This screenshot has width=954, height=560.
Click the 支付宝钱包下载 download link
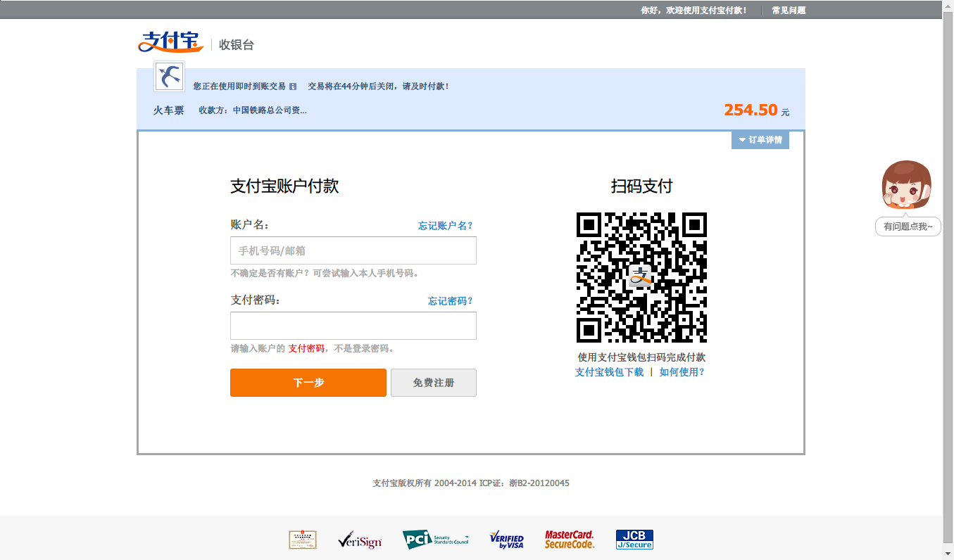(609, 372)
